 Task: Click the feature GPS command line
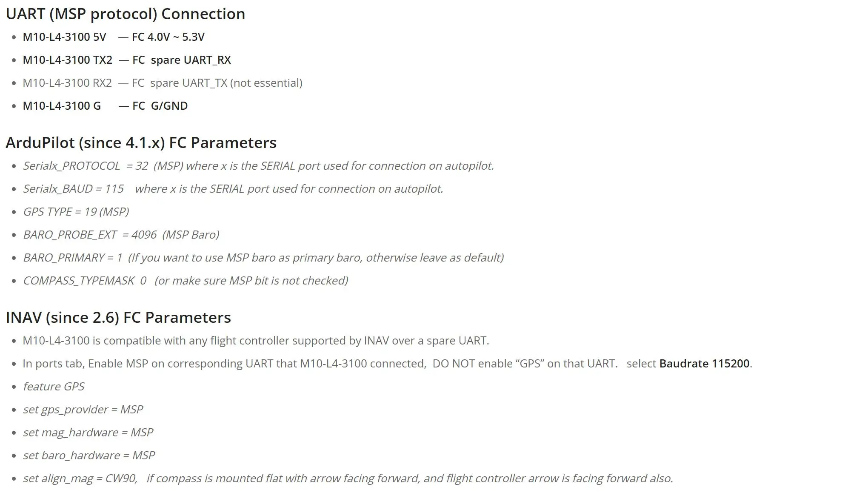pyautogui.click(x=54, y=387)
